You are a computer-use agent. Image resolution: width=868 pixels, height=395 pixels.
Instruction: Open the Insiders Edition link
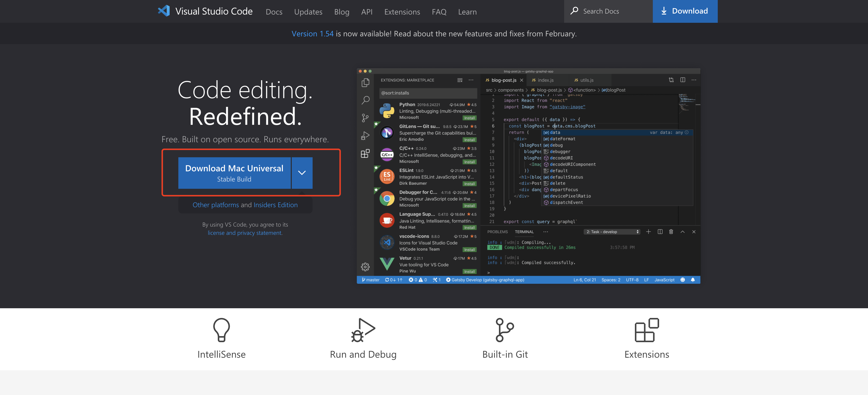275,205
